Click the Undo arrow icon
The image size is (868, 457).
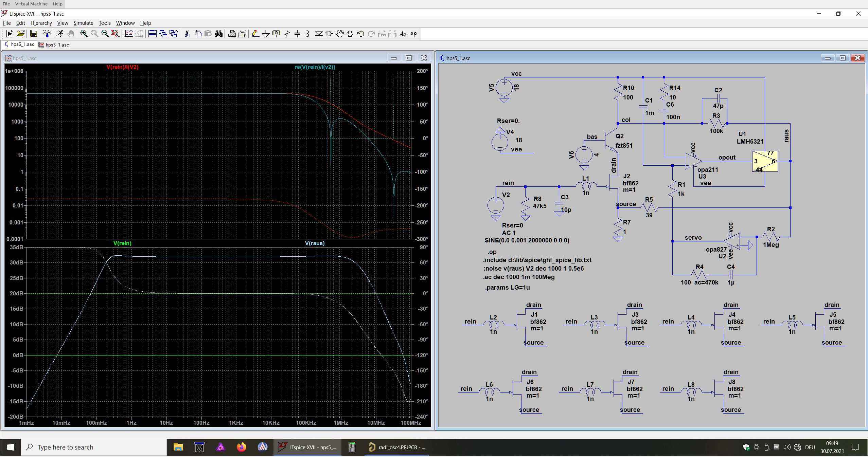[361, 34]
